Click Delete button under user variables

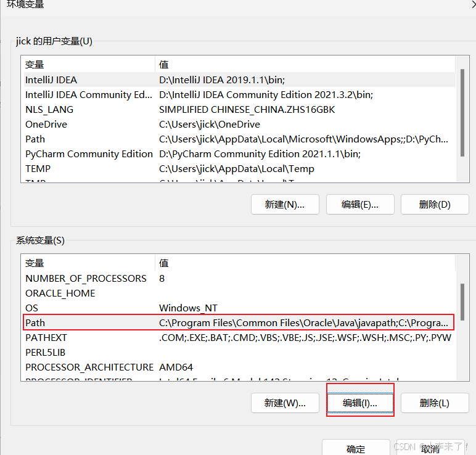[435, 204]
